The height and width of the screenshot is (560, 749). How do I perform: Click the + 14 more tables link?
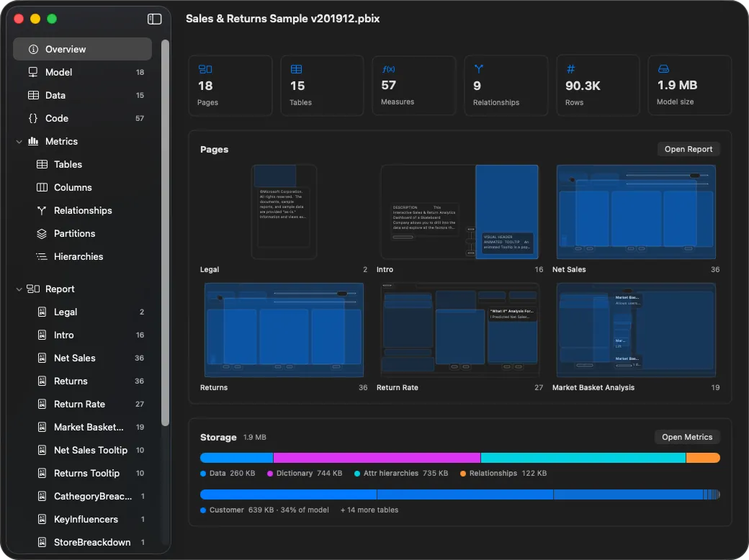369,510
